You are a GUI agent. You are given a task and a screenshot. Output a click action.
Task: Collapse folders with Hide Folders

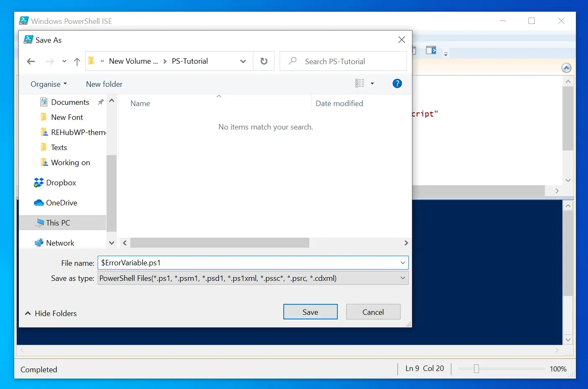pyautogui.click(x=51, y=314)
